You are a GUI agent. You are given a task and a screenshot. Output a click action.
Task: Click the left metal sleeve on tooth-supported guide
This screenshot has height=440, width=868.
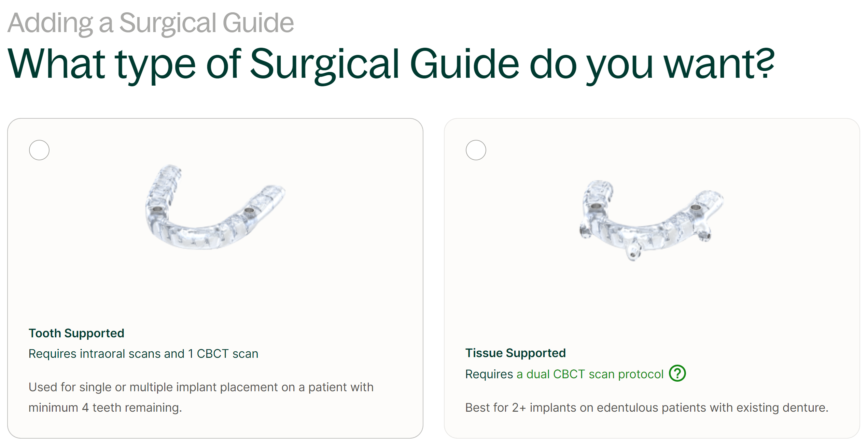coord(157,209)
